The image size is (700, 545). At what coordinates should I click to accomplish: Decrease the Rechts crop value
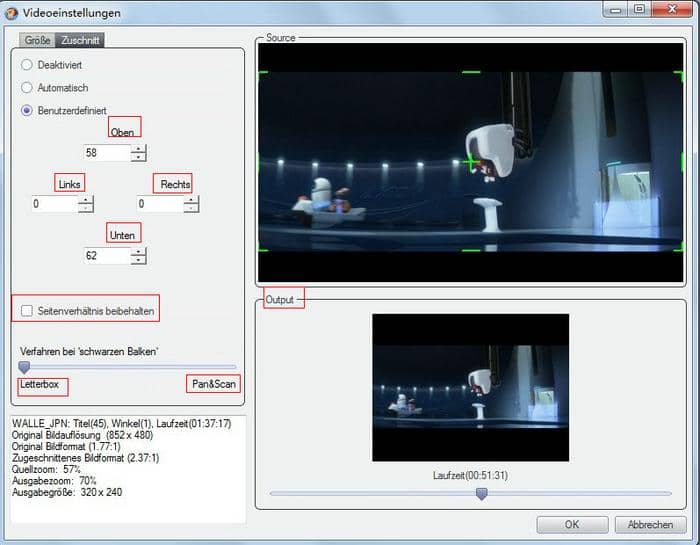click(191, 208)
